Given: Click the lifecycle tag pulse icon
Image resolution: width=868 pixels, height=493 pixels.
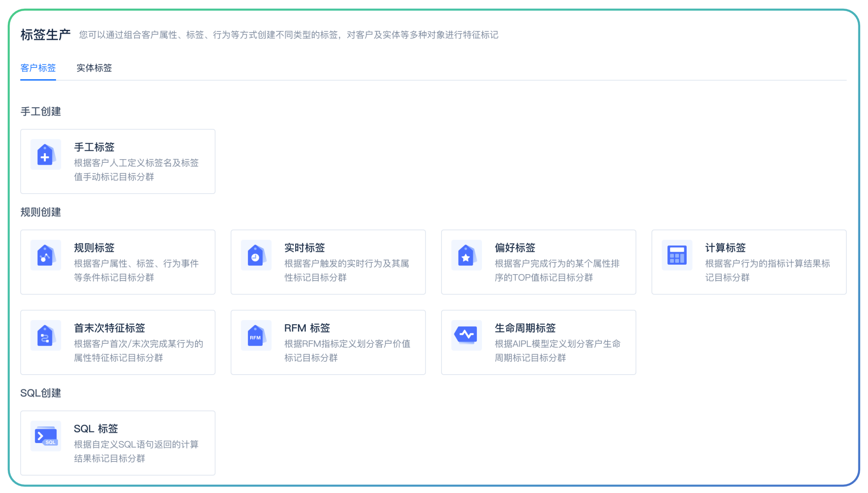Looking at the screenshot, I should click(x=466, y=335).
